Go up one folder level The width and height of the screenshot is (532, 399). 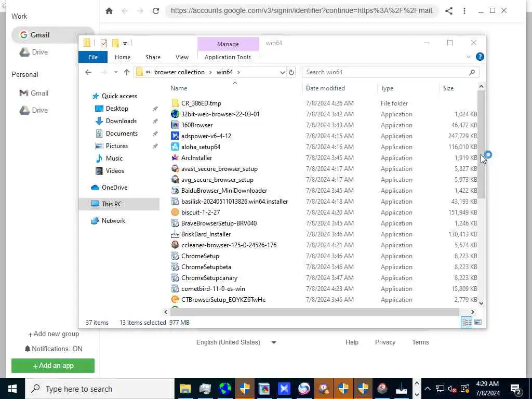(127, 72)
